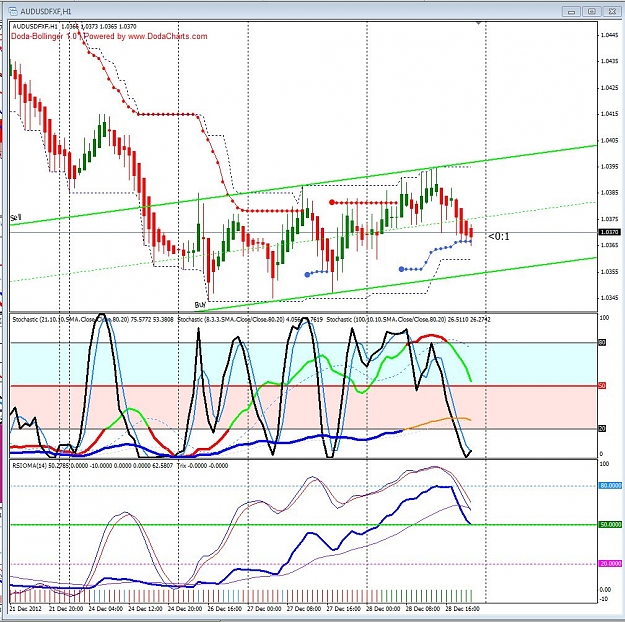The image size is (625, 622).
Task: Click the '21 Dec 20:00' time axis label
Action: tap(66, 609)
